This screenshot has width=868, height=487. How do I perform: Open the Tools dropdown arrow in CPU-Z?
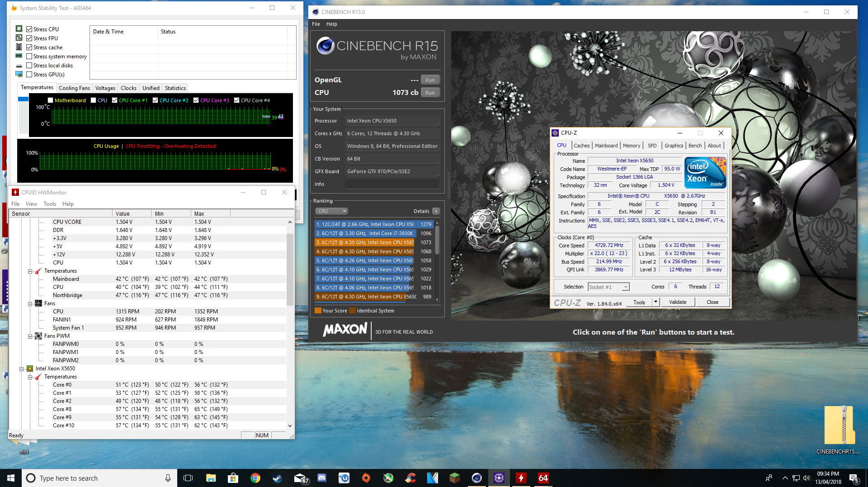coord(656,302)
